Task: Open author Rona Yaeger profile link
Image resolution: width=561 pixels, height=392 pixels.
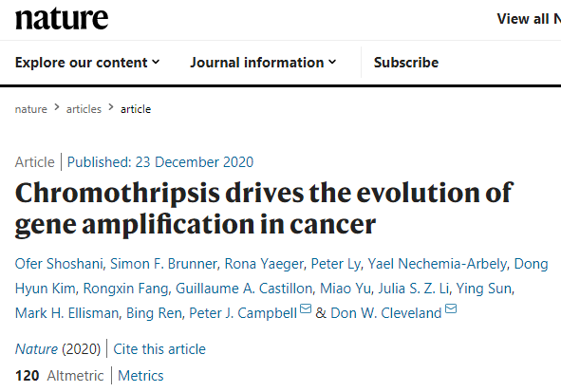Action: click(264, 264)
